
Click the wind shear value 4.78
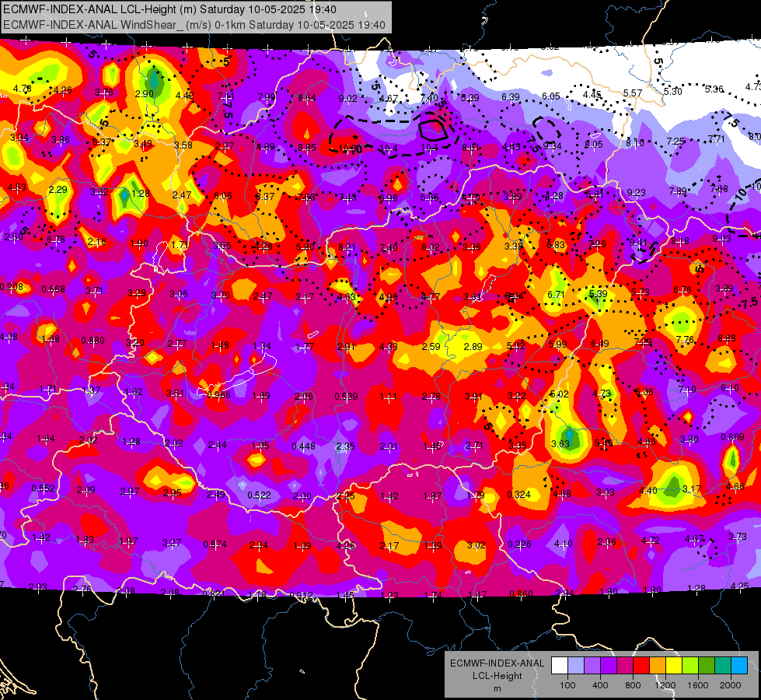(23, 89)
